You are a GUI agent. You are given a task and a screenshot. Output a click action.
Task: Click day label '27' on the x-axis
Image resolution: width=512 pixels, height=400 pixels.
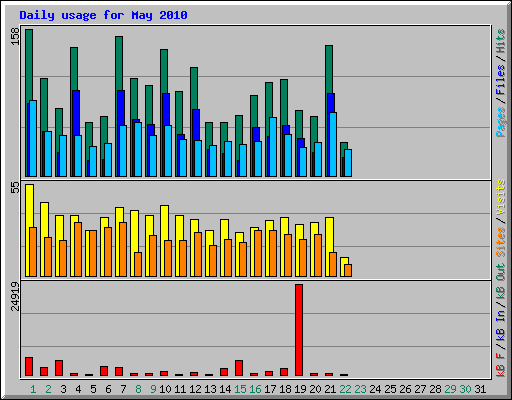coord(420,389)
